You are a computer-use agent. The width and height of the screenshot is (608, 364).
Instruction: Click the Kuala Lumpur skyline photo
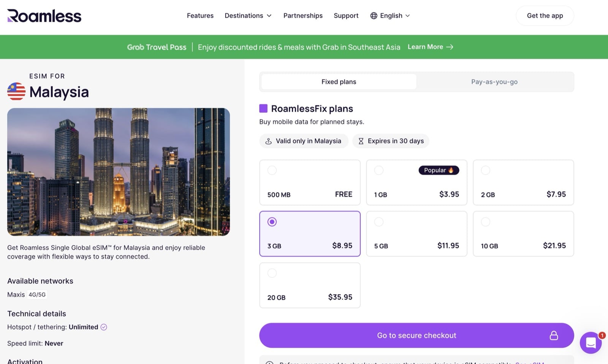pyautogui.click(x=119, y=172)
